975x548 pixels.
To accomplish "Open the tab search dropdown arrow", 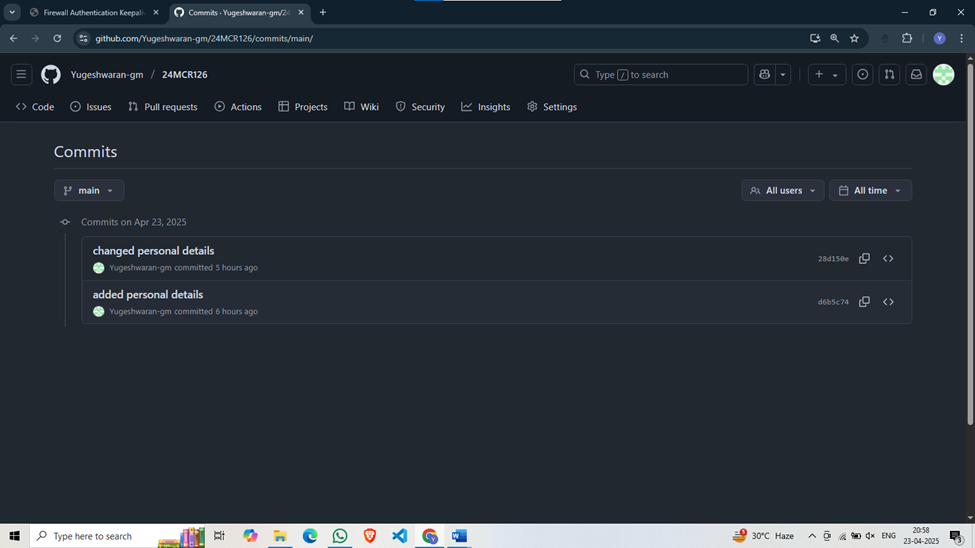I will (x=12, y=12).
